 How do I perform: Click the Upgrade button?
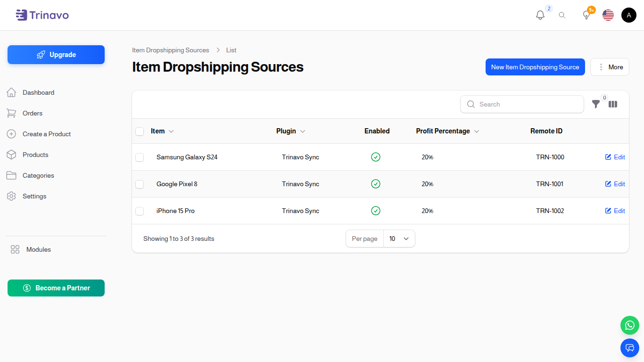56,55
